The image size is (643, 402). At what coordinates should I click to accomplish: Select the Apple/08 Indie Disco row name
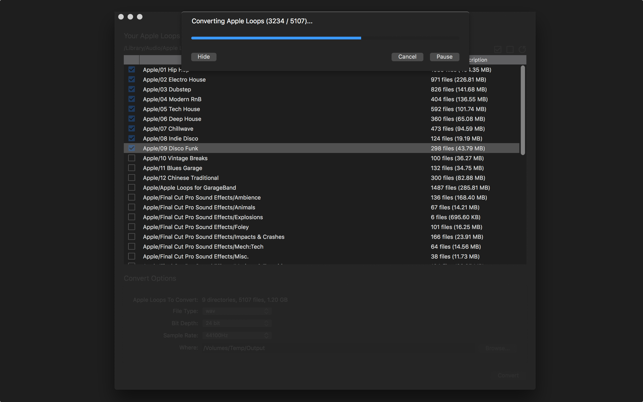point(171,139)
